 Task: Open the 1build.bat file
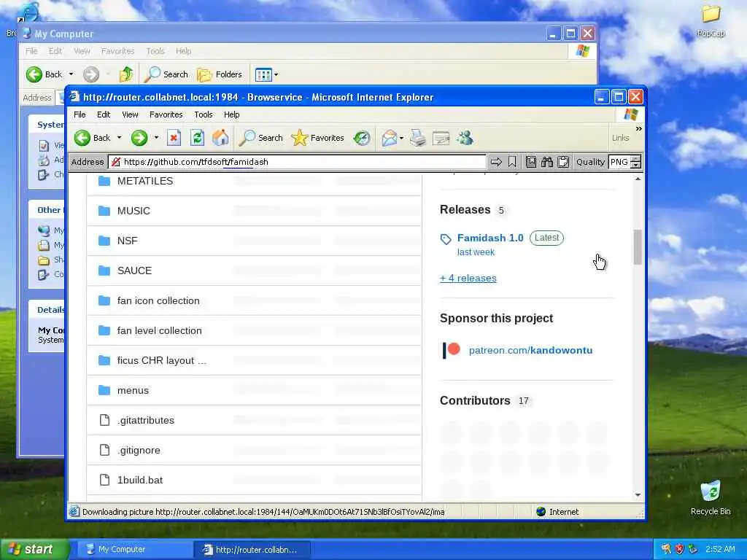point(139,481)
